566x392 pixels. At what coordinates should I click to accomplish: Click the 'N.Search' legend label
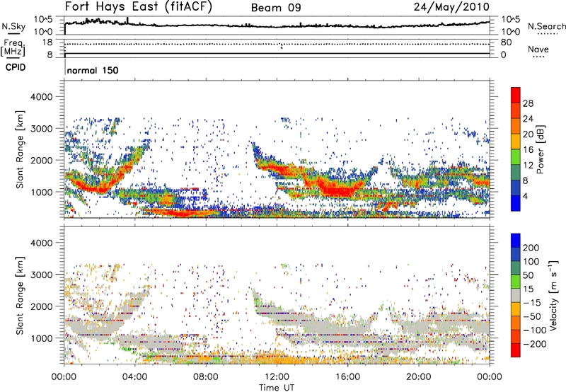546,26
